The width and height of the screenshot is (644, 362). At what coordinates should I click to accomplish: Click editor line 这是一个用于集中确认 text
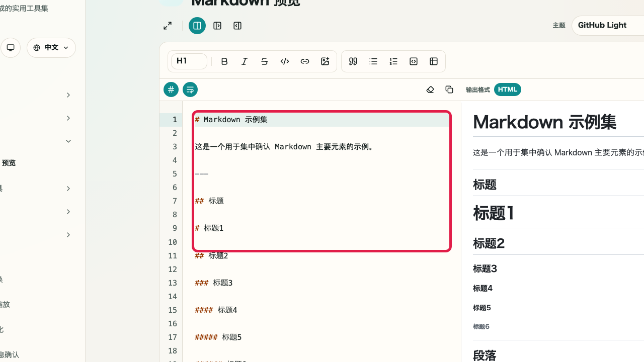click(285, 147)
